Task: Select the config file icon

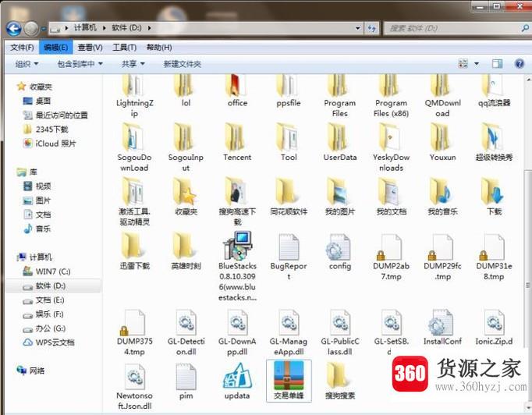Action: 338,248
